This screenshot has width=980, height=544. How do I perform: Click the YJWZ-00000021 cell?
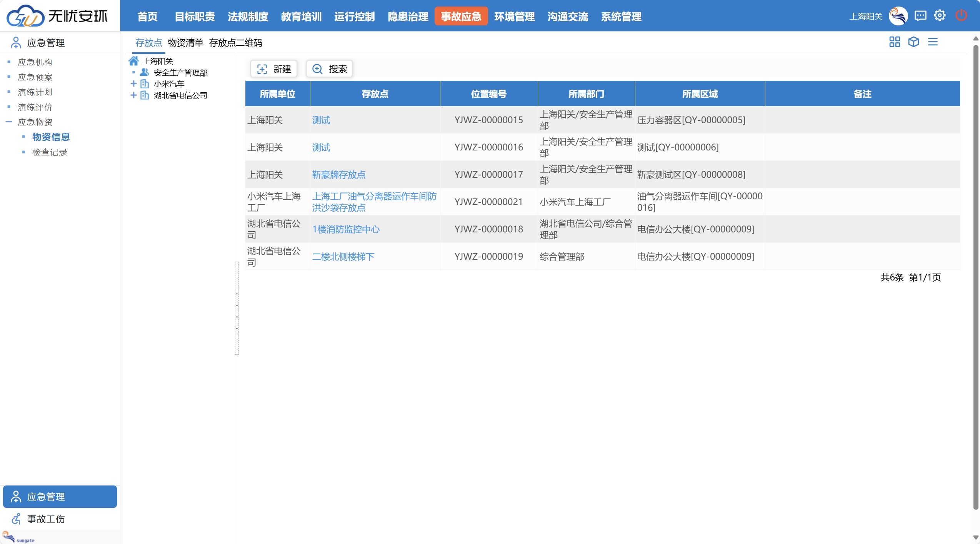pos(489,202)
